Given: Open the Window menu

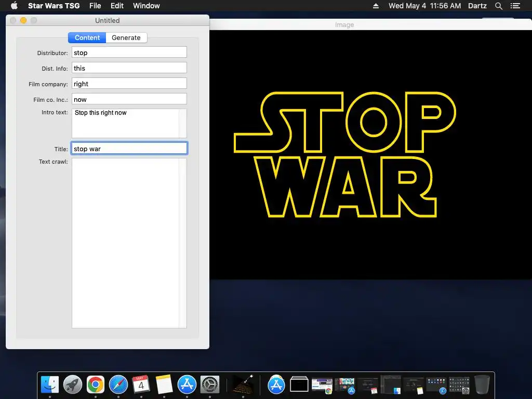Looking at the screenshot, I should [x=146, y=6].
